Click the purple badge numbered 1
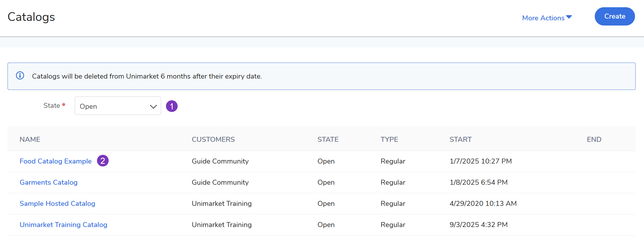Screen dimensions: 644x245 [x=172, y=106]
